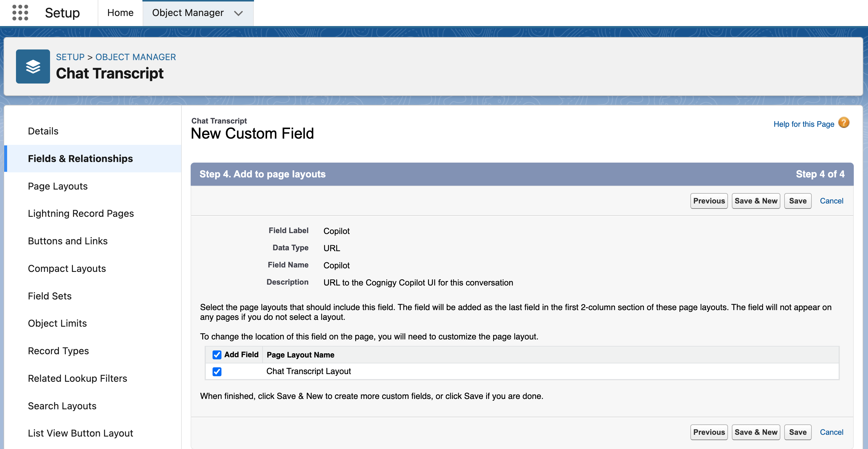Image resolution: width=868 pixels, height=449 pixels.
Task: Toggle the Add Field header checkbox
Action: 217,355
